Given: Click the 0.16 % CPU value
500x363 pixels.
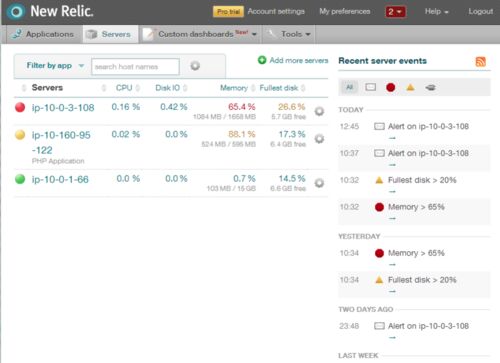Looking at the screenshot, I should 126,107.
